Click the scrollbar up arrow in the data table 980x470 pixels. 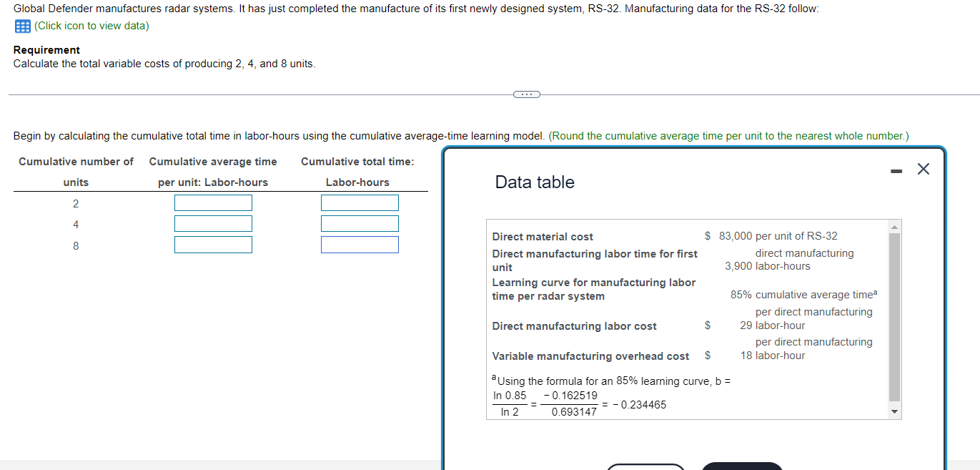coord(894,226)
